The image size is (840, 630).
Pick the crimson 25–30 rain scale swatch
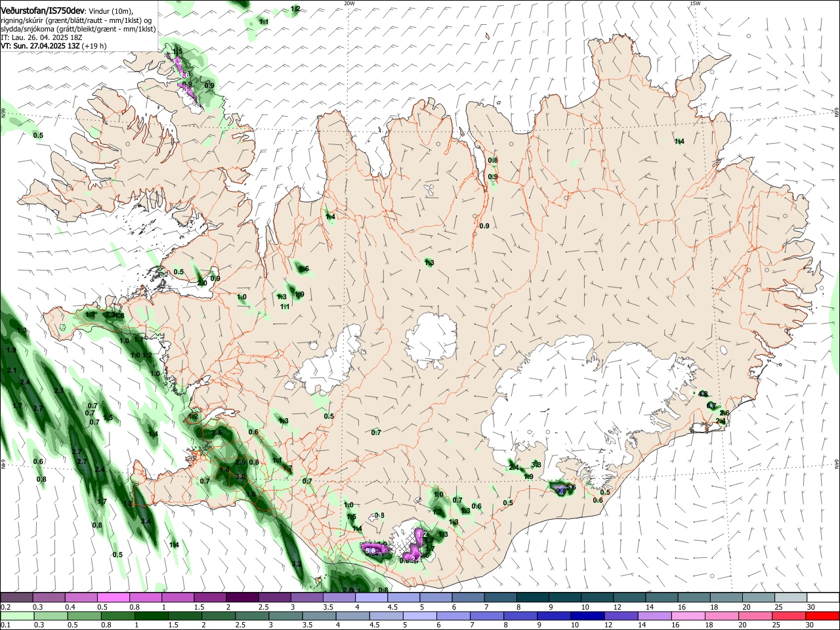click(x=789, y=616)
